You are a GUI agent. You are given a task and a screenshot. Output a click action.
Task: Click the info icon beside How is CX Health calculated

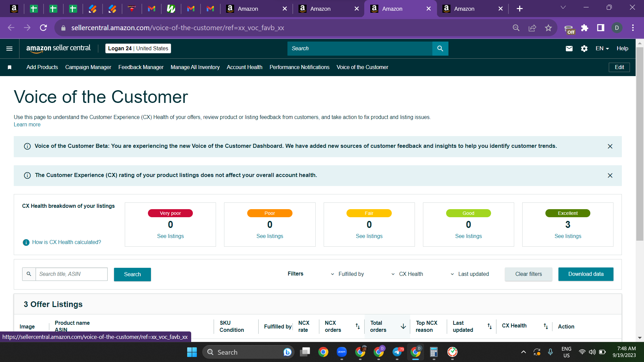pos(26,242)
